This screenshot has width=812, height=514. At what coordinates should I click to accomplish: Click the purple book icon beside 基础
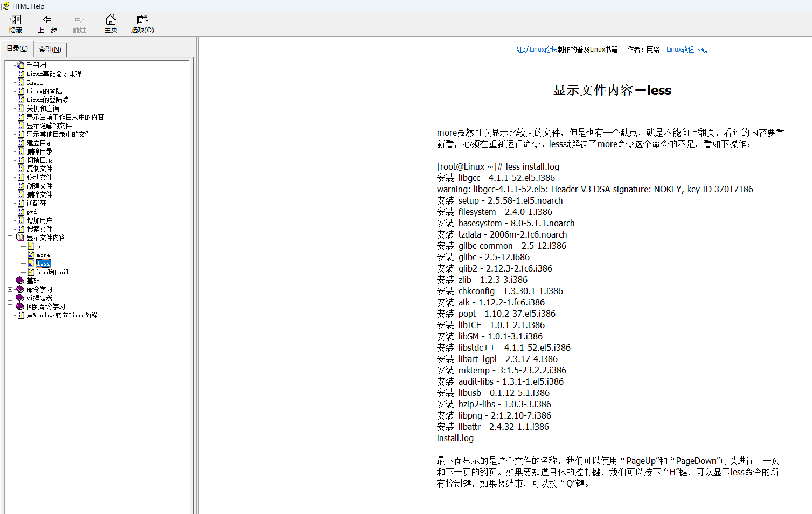(x=20, y=281)
